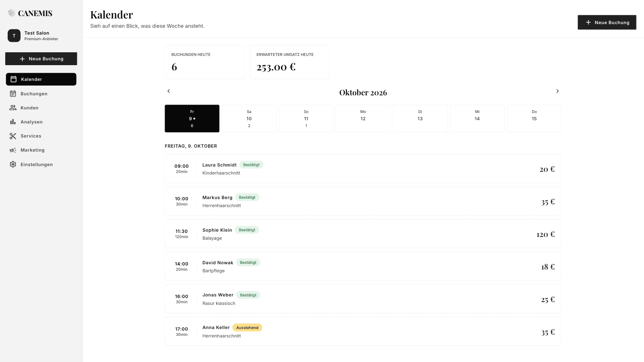Click Anna Keller's 'Ausstehend' status badge

[247, 328]
